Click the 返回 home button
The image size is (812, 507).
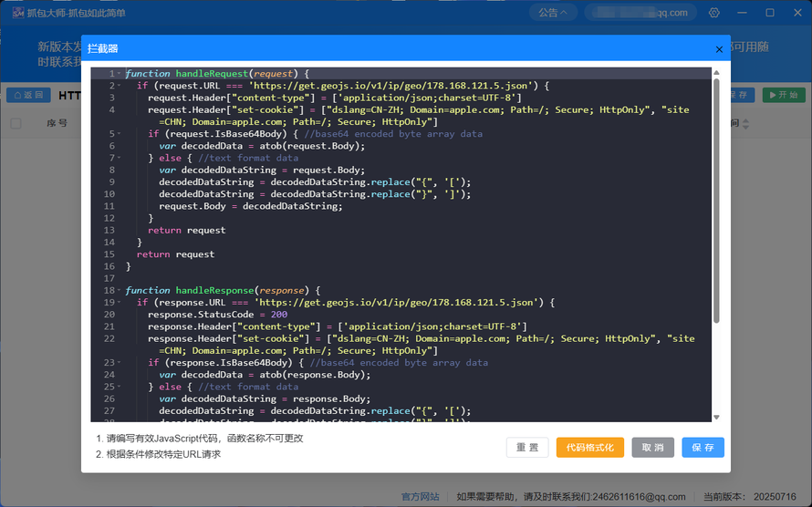tap(28, 95)
